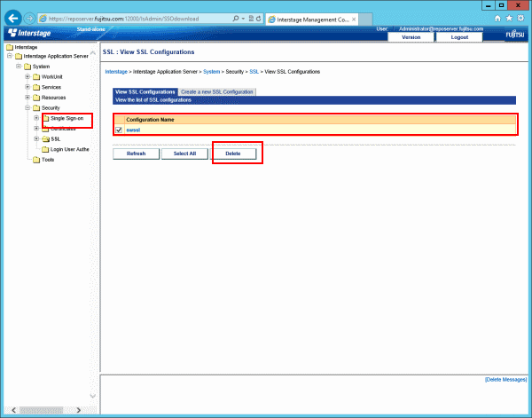Open new blank browser tab
The image size is (532, 418).
tap(365, 20)
